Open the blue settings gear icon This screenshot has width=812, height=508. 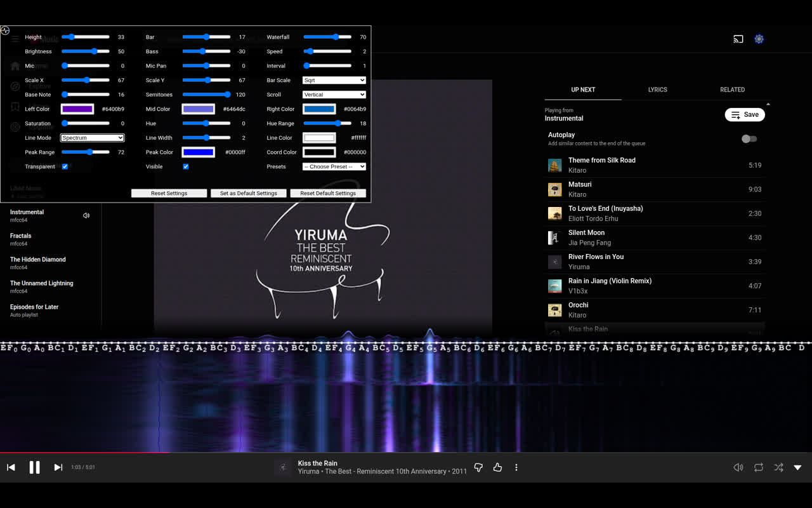[759, 39]
